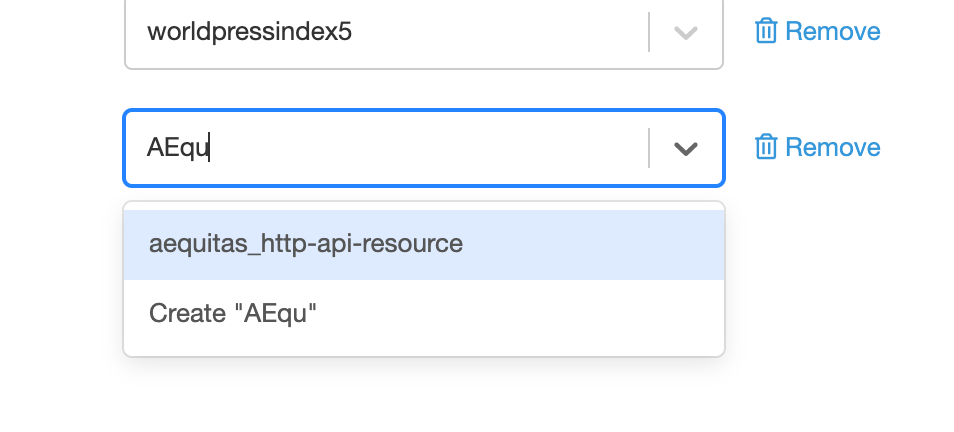
Task: Click the trash icon beside worldpressindex5
Action: [765, 31]
